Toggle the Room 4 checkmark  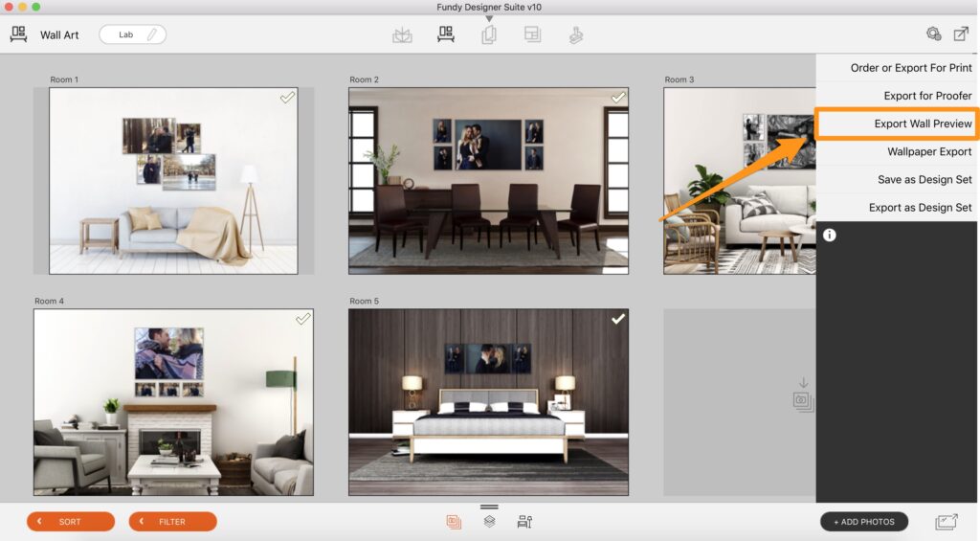[303, 319]
